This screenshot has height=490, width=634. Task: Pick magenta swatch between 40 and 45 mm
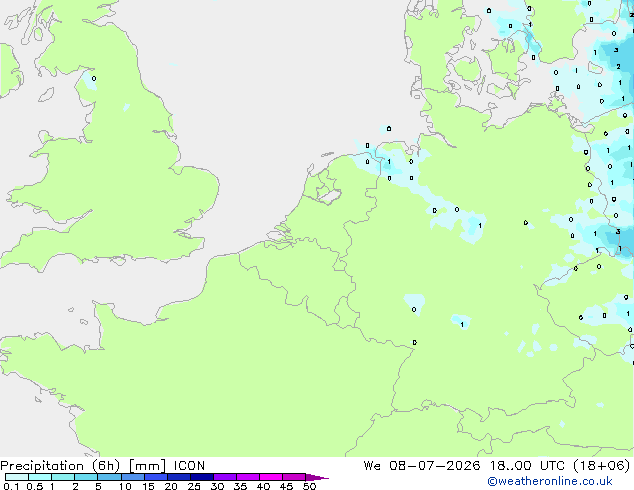[x=271, y=477]
